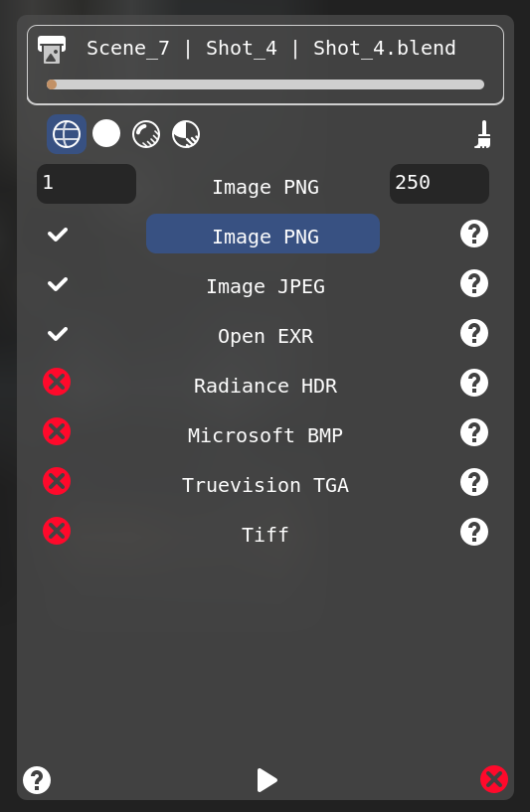Screen dimensions: 530x812
Task: Select the highlighted Image PNG format
Action: [x=264, y=234]
